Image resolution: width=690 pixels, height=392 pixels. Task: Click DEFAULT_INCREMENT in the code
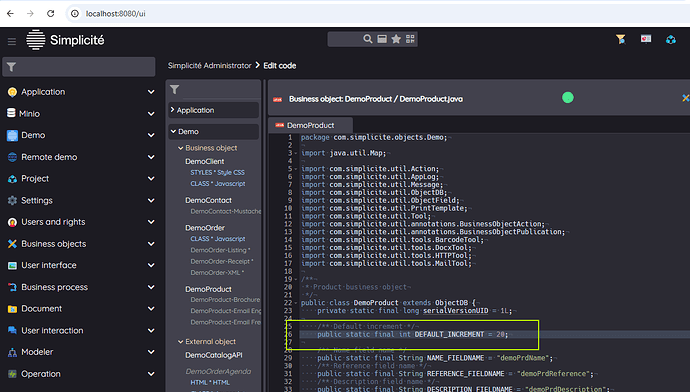coord(449,334)
